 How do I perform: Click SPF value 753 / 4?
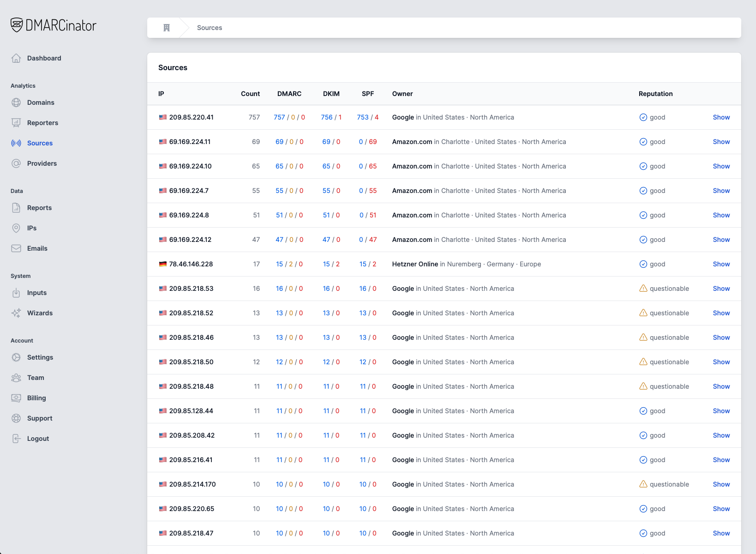pyautogui.click(x=368, y=117)
